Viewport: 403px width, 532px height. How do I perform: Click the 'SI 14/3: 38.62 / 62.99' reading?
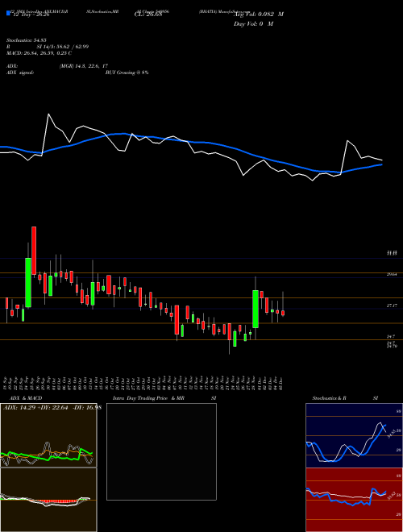click(63, 47)
